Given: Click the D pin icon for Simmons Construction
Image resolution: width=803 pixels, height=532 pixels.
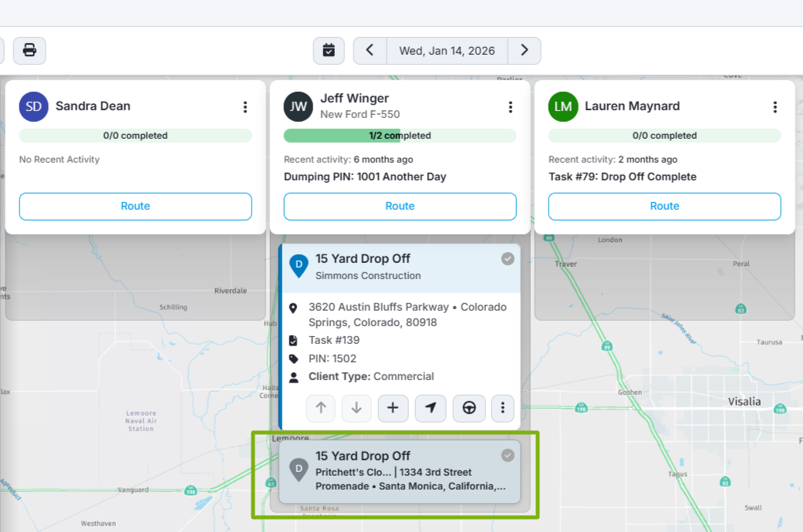Looking at the screenshot, I should coord(299,266).
